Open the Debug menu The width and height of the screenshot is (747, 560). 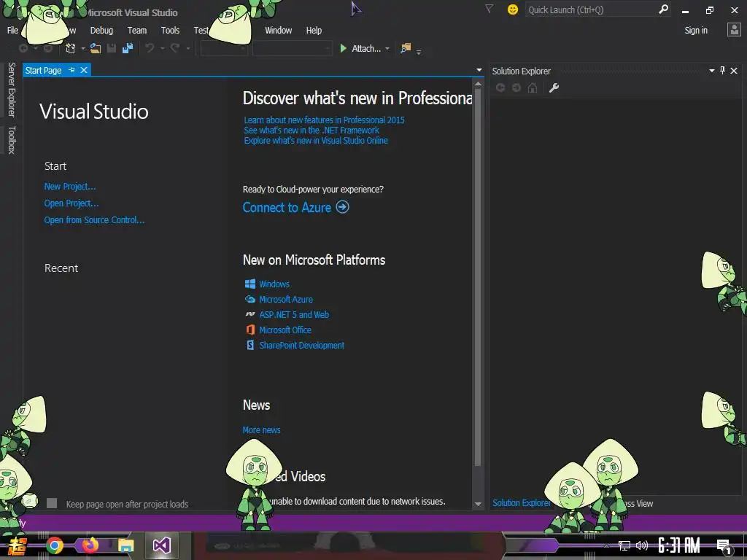tap(101, 30)
